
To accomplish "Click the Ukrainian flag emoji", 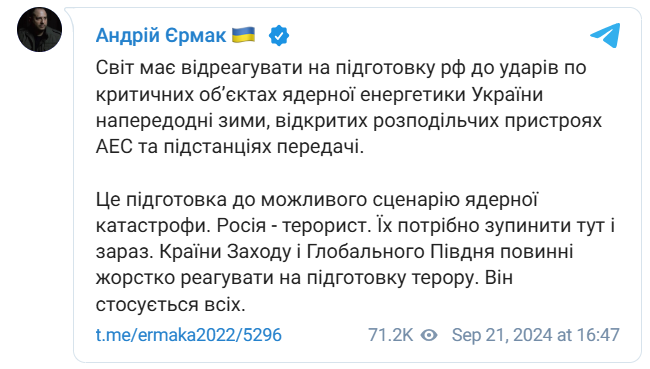I will [x=243, y=35].
